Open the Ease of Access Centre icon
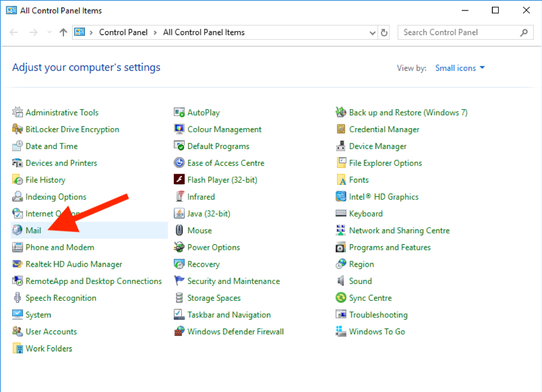542x392 pixels. point(179,163)
